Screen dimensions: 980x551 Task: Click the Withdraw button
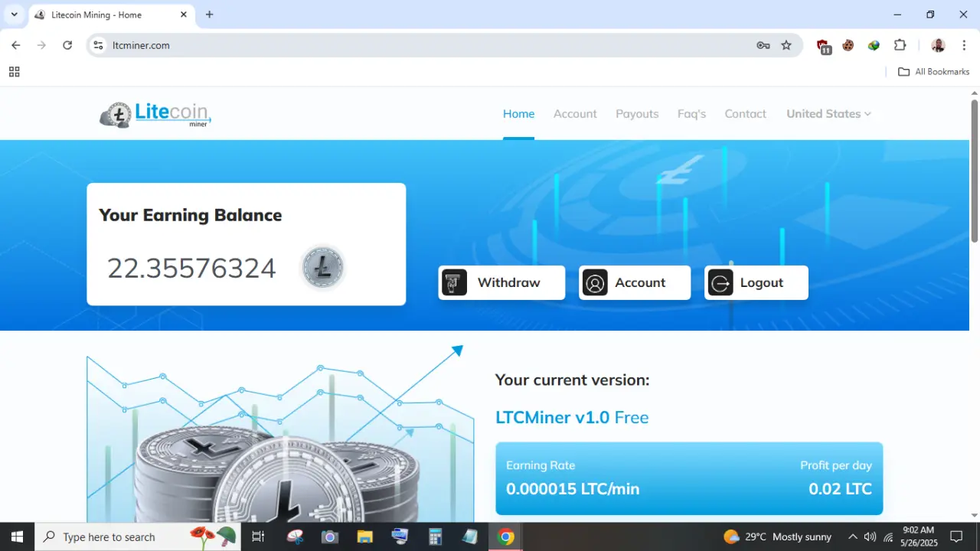click(501, 282)
